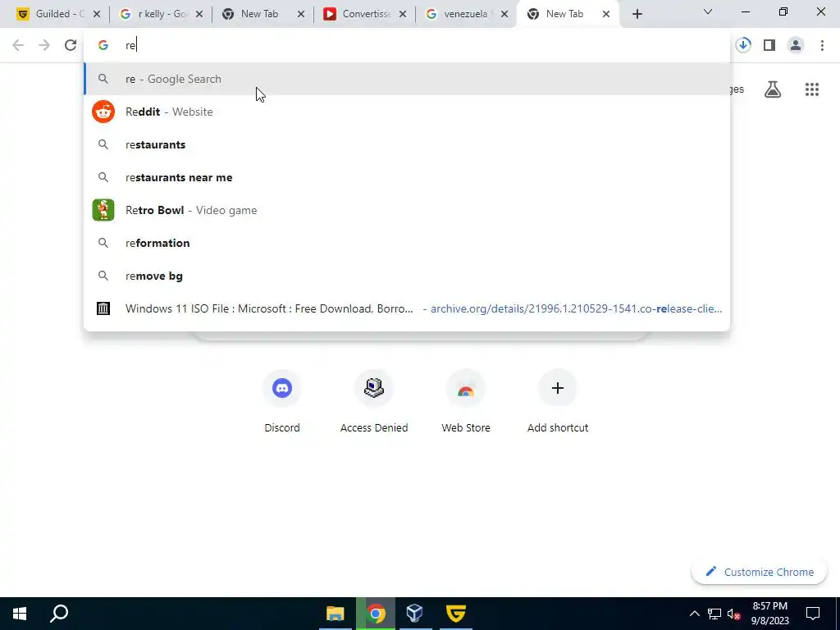840x630 pixels.
Task: Open the taskbar clock and date
Action: pos(770,614)
